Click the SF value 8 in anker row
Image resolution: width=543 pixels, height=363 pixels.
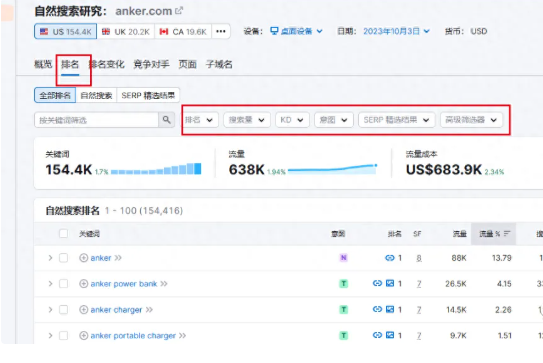click(x=419, y=258)
